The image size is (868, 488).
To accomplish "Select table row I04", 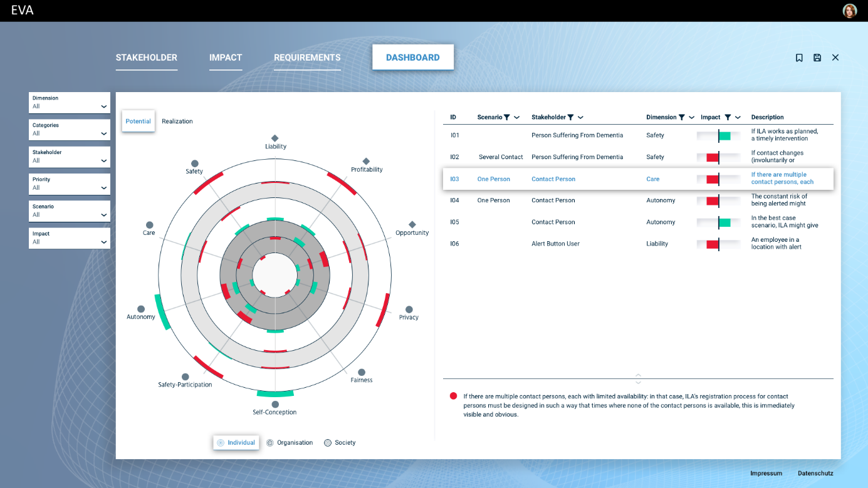I will click(x=638, y=200).
